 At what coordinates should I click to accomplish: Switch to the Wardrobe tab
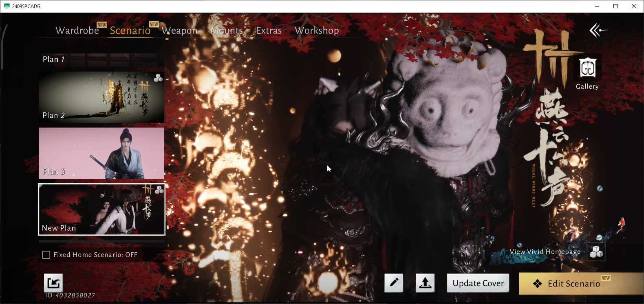click(x=77, y=31)
